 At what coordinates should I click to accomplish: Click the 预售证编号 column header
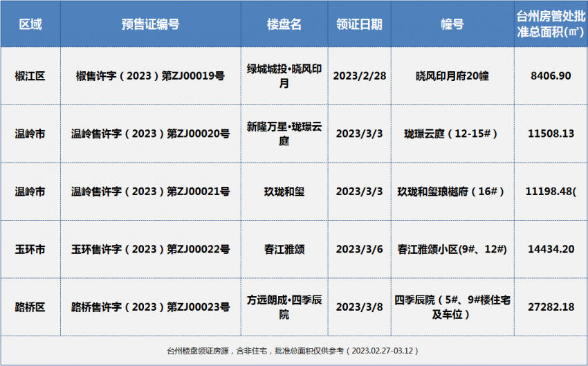[150, 24]
